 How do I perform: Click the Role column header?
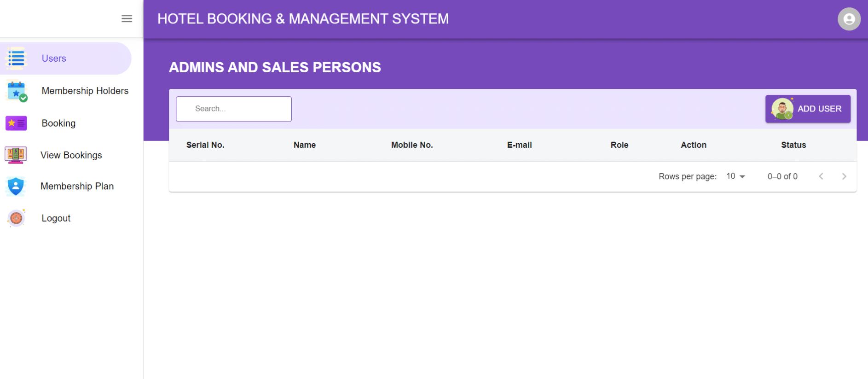pos(619,145)
